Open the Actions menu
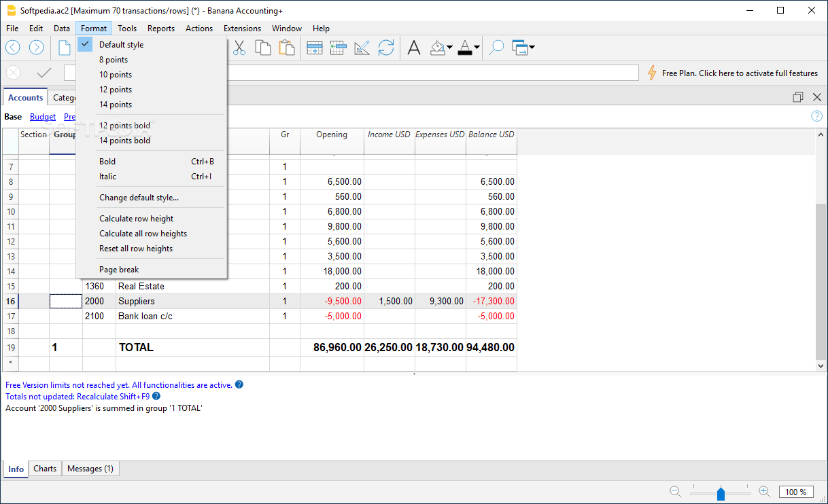This screenshot has width=828, height=504. pos(199,29)
